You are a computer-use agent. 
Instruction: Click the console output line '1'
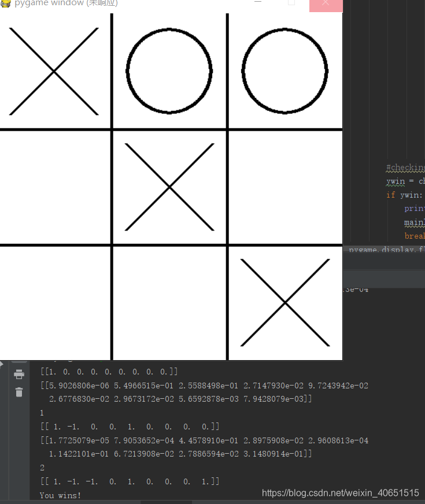click(x=42, y=413)
